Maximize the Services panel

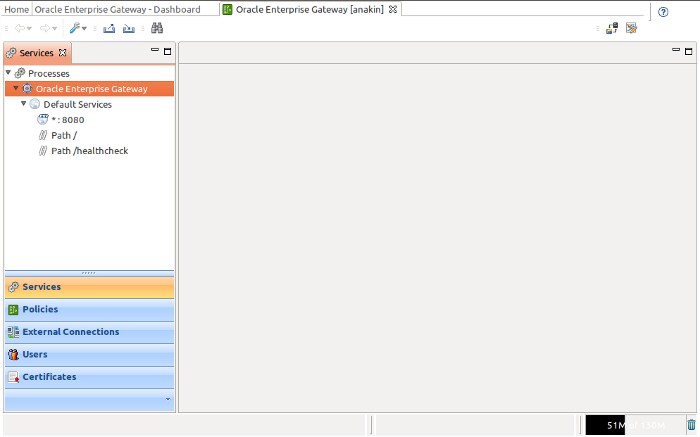(167, 51)
